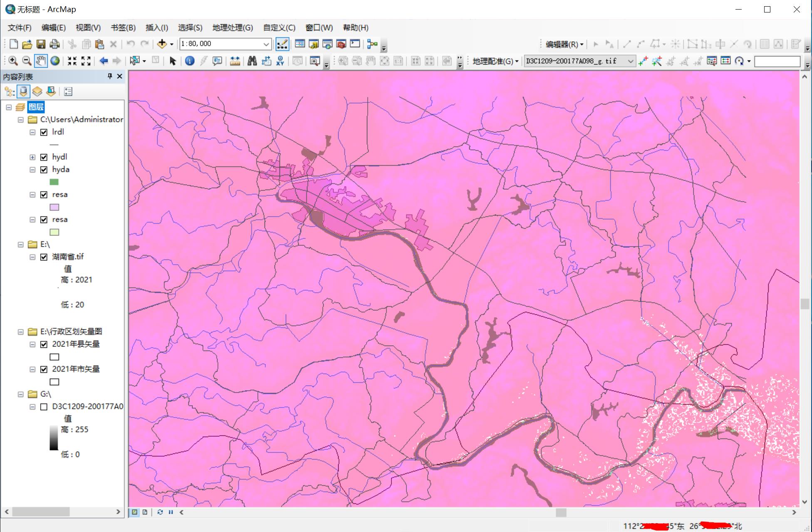Enable the D3C1209-200177A0 raster layer

[x=44, y=407]
